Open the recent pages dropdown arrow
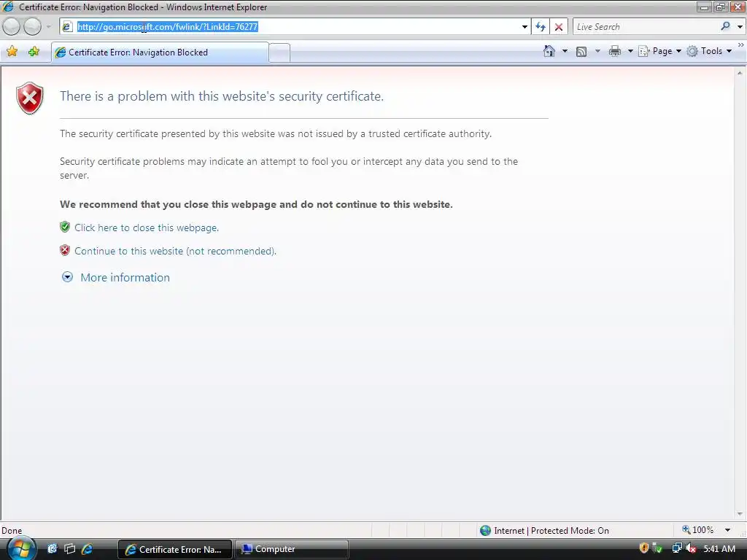Screen dimensions: 747x560 click(49, 27)
